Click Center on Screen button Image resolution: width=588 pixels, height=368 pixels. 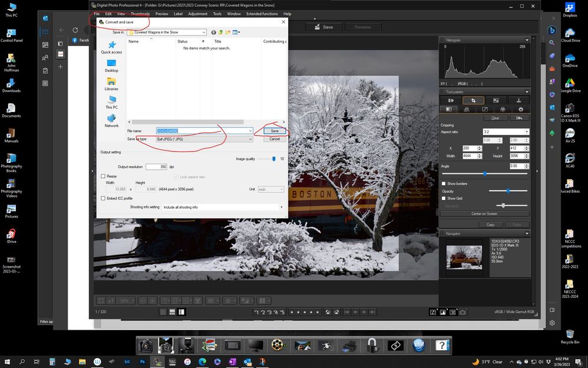pos(484,213)
